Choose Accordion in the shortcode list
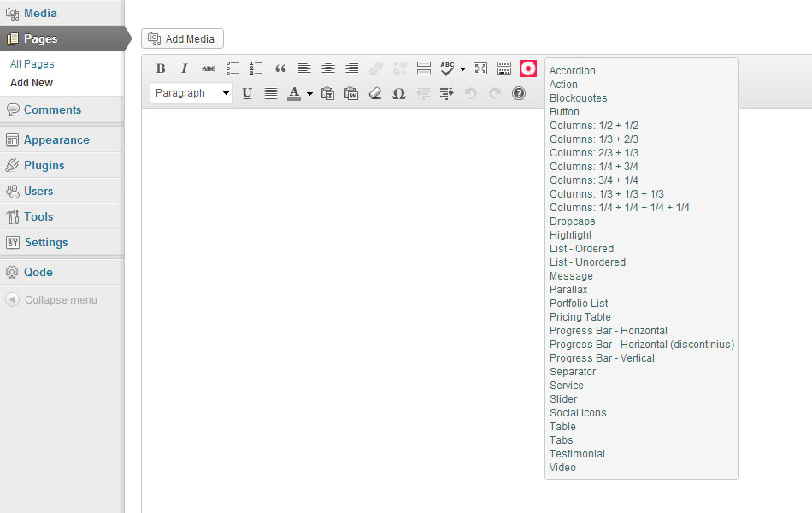 click(572, 71)
